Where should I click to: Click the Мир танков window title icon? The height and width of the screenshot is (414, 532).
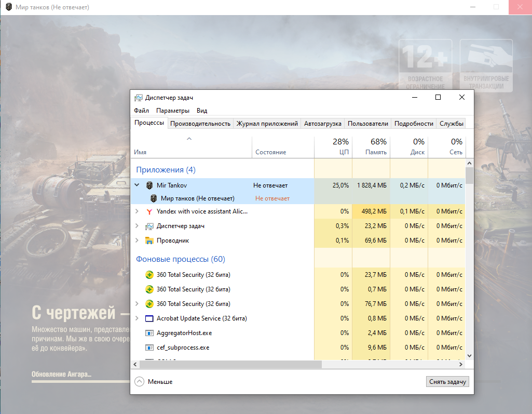[9, 7]
